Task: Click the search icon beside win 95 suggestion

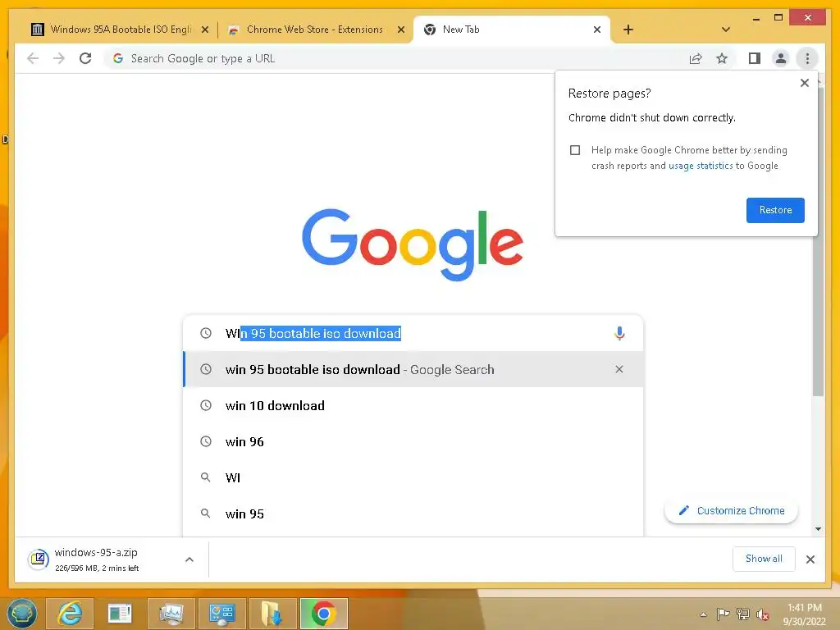Action: pyautogui.click(x=205, y=514)
